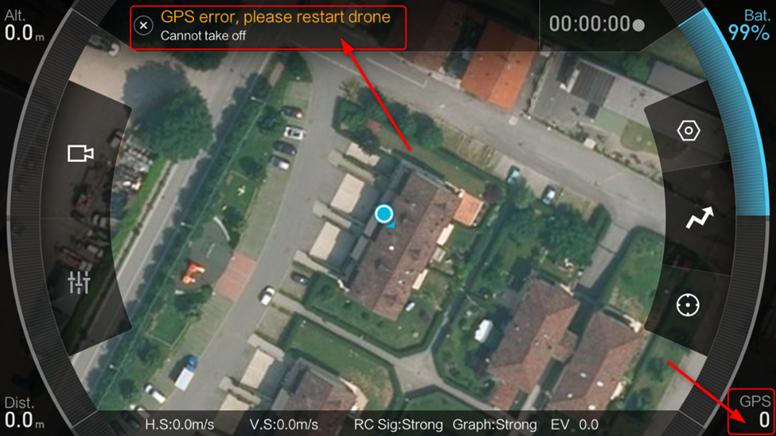This screenshot has height=436, width=776.
Task: Click the recording timer 00:00:00
Action: 589,24
